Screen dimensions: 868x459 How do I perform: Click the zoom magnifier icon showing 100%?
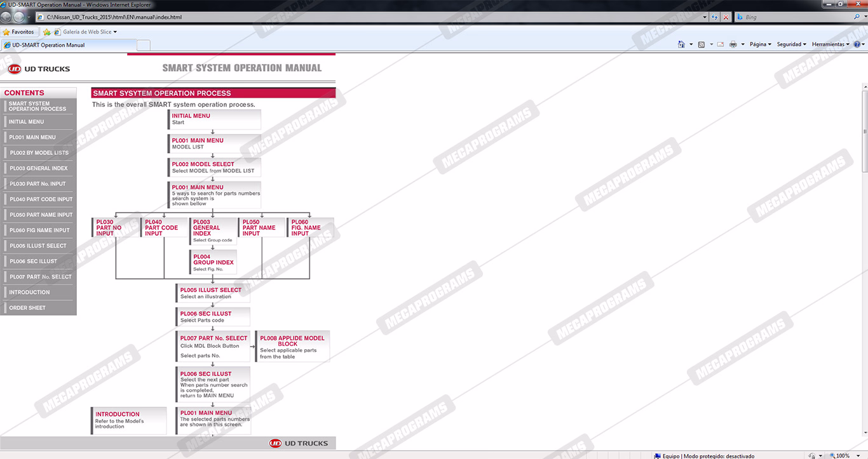(x=832, y=456)
